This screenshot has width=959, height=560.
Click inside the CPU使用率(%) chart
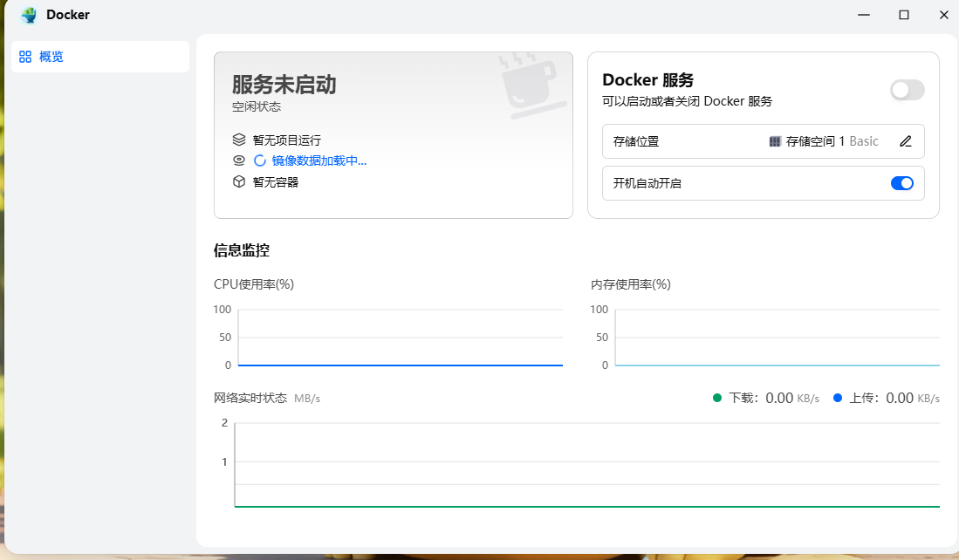click(x=400, y=338)
